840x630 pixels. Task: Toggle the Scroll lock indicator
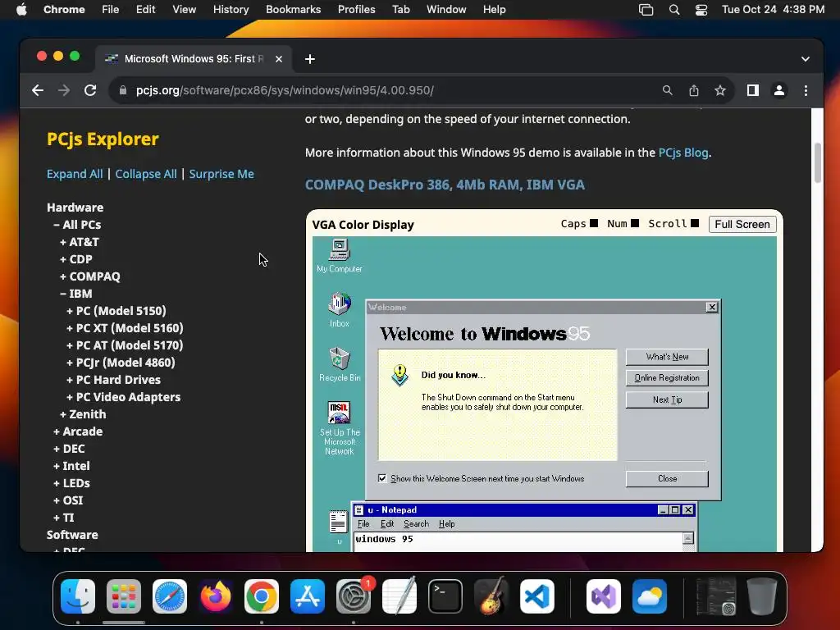coord(695,223)
